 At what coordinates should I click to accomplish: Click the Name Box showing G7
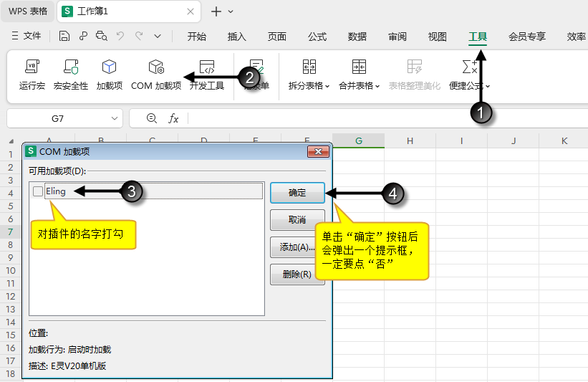(x=57, y=118)
